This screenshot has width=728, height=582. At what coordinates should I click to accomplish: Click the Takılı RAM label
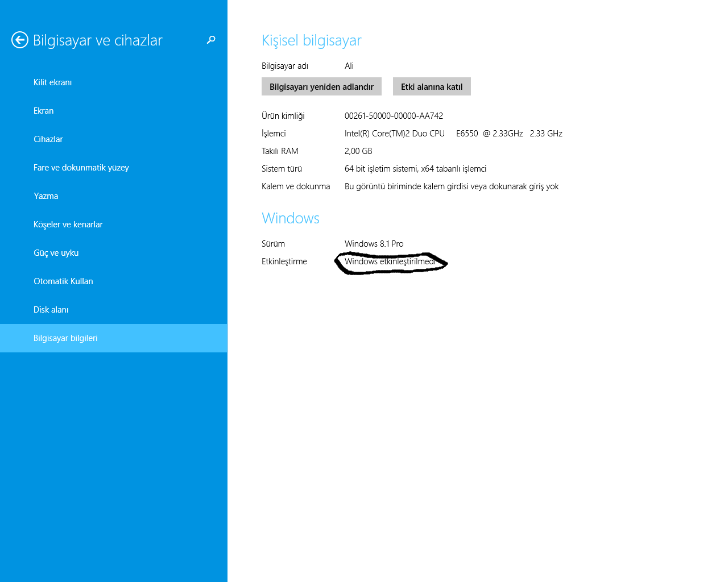pos(280,151)
